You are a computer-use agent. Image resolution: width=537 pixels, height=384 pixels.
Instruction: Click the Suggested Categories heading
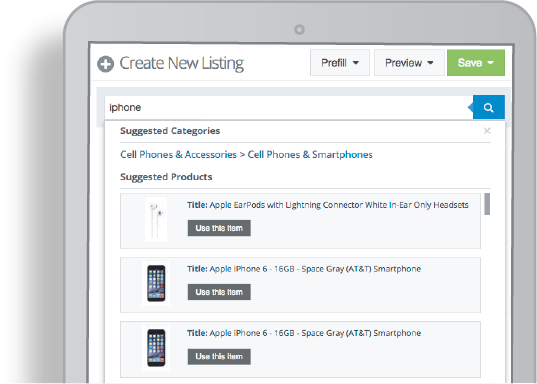pyautogui.click(x=170, y=131)
